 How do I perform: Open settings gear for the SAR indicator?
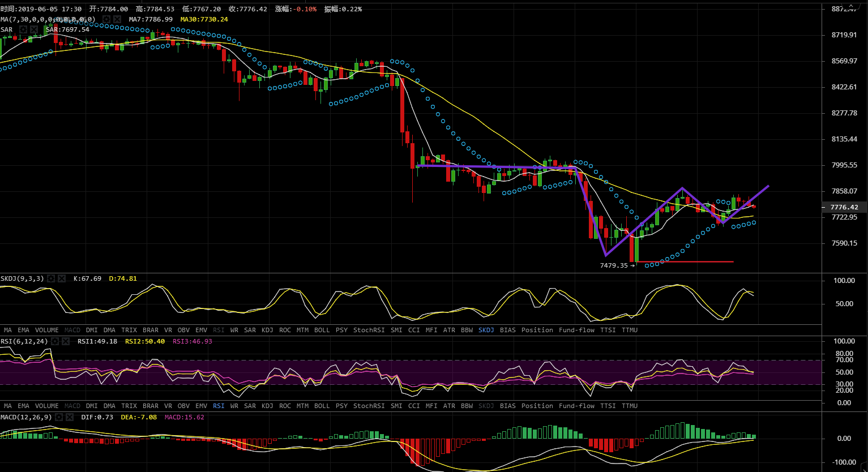(x=23, y=29)
